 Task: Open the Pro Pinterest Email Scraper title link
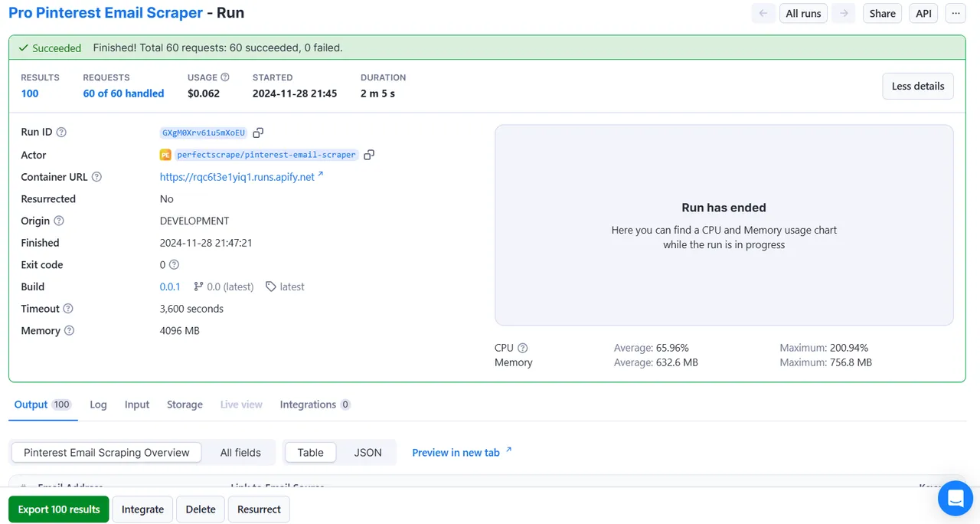106,13
